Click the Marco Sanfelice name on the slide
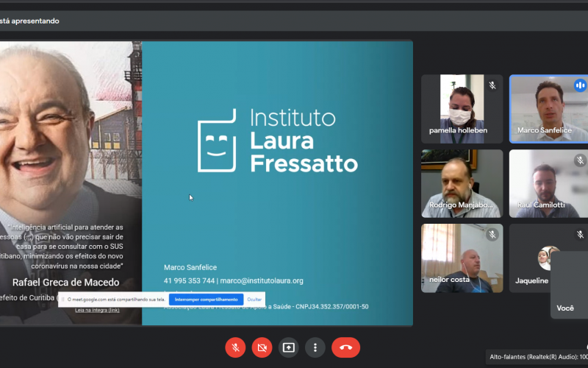This screenshot has height=368, width=588. (x=190, y=267)
